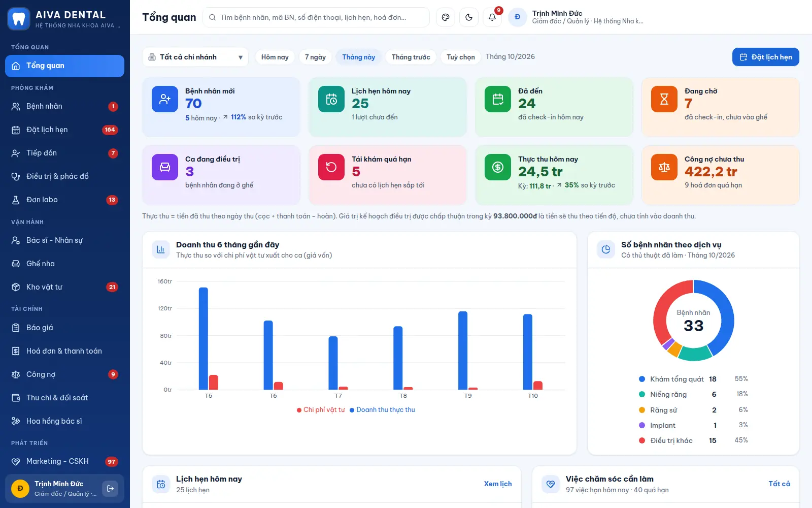This screenshot has width=812, height=508.
Task: Click Tất cả in Việc chăm sóc
Action: pyautogui.click(x=779, y=484)
